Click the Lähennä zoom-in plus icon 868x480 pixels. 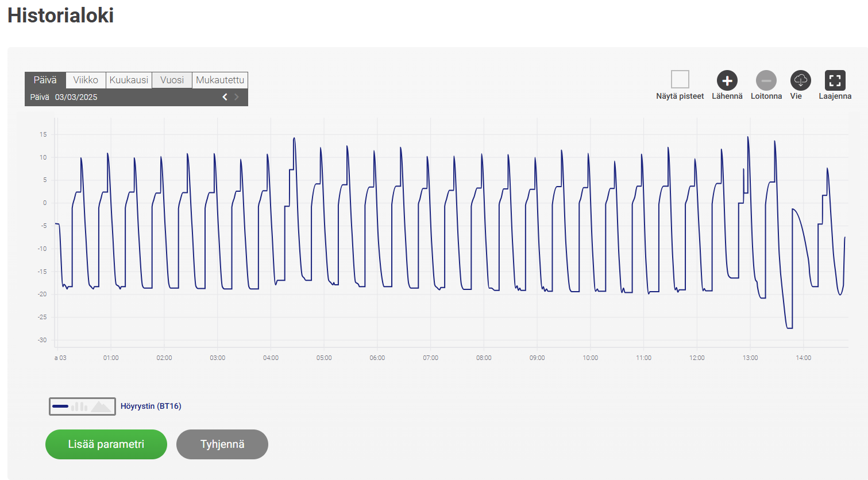click(x=727, y=80)
